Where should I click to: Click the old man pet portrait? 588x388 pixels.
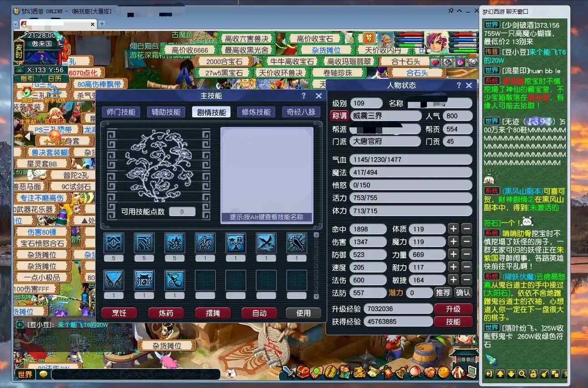pyautogui.click(x=385, y=41)
